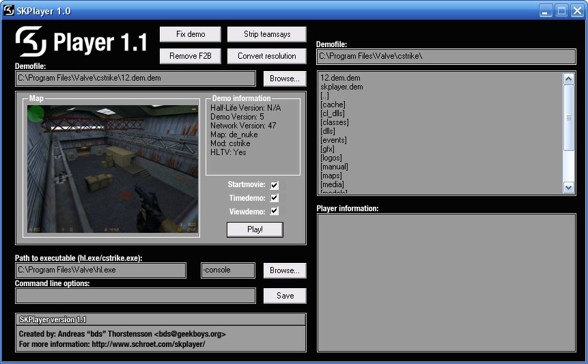
Task: Minimize the SKPlayer window
Action: [546, 10]
